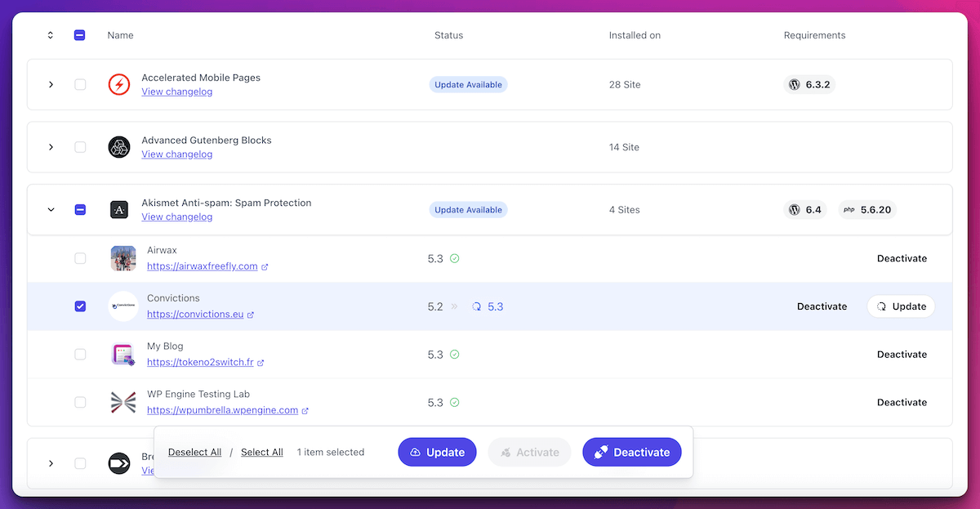Click the Airwax site thumbnail
Screen dimensions: 980x509
pyautogui.click(x=123, y=258)
